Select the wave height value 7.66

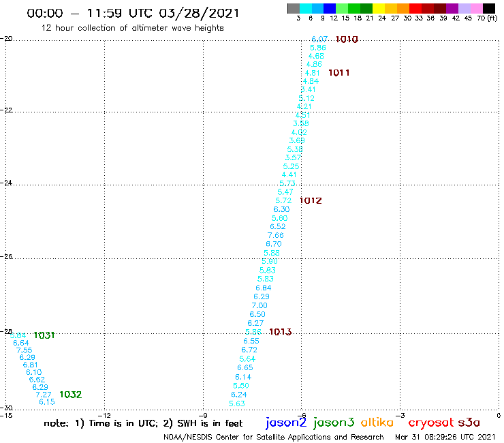point(275,236)
